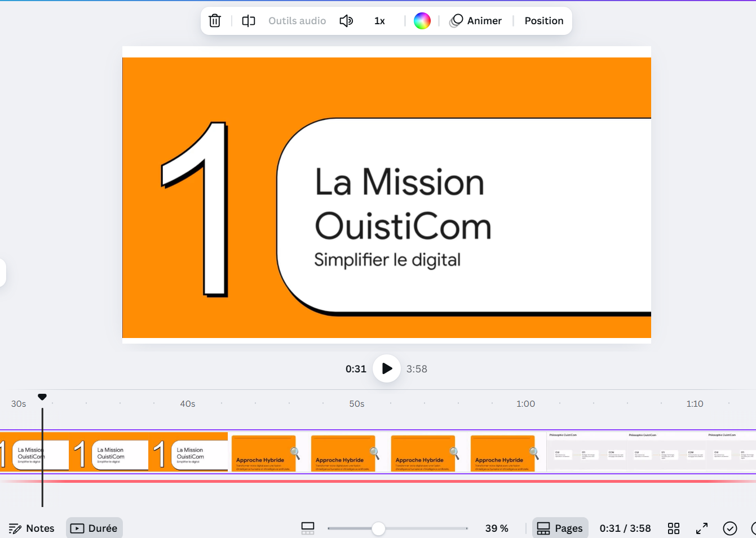Screen dimensions: 756x538
Task: Click the 50s mark on timeline ruler
Action: point(356,404)
